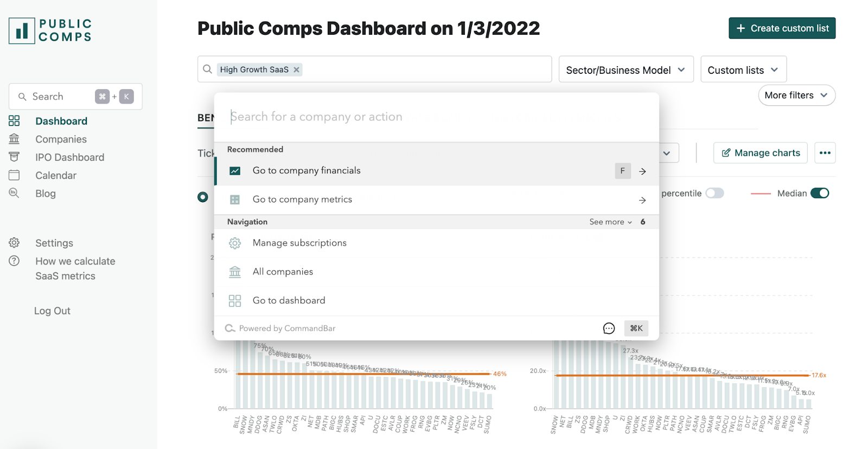This screenshot has width=868, height=449.
Task: Click Create custom list button
Action: pos(782,28)
